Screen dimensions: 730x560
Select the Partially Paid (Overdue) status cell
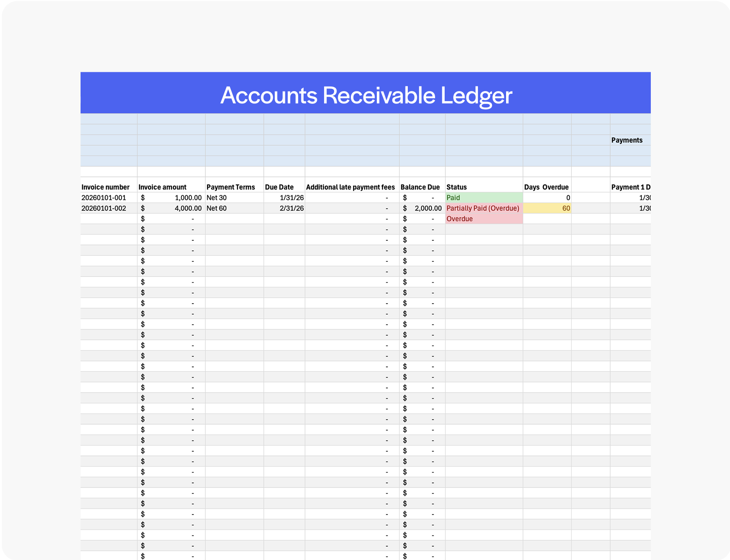click(x=484, y=208)
